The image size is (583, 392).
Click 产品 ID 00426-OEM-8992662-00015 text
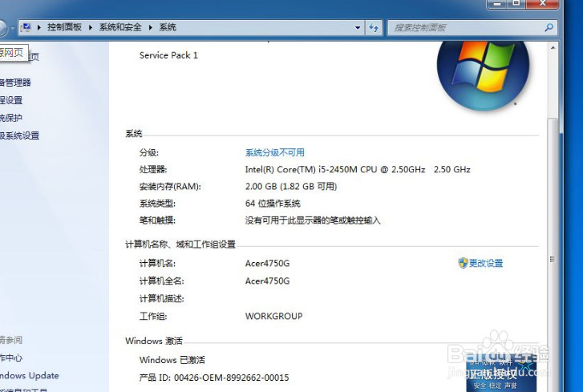point(214,378)
